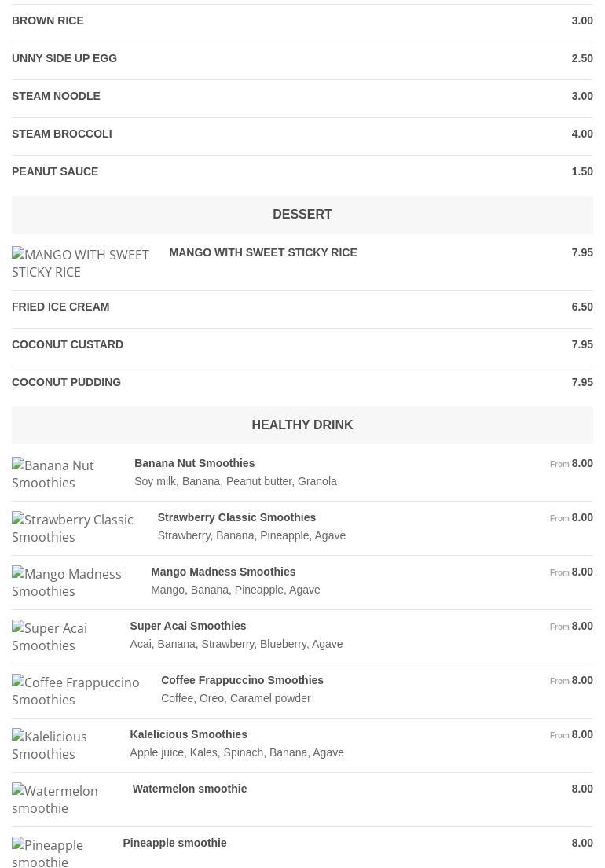Click the Mango with Sweet Sticky Rice thumbnail
This screenshot has width=605, height=868.
click(x=80, y=263)
